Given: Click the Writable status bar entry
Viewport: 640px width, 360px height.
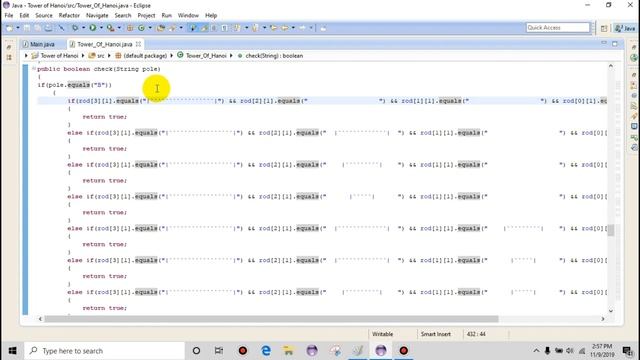Looking at the screenshot, I should (x=382, y=334).
